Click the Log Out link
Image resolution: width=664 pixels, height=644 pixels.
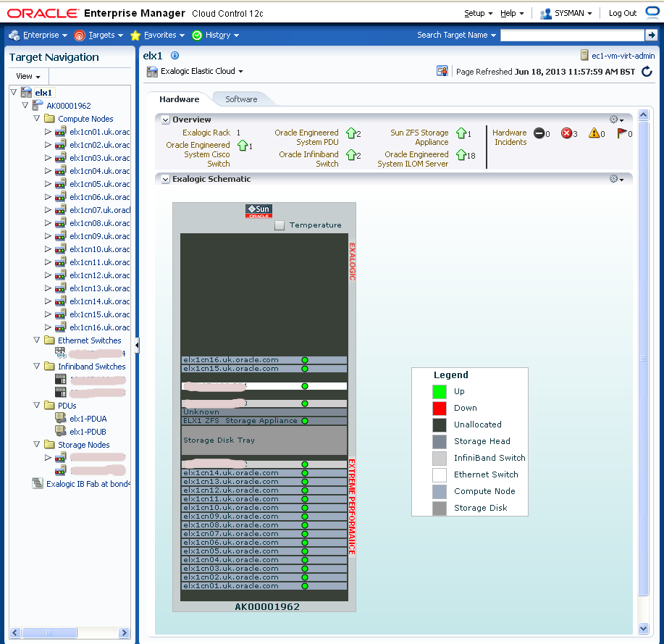pos(621,12)
